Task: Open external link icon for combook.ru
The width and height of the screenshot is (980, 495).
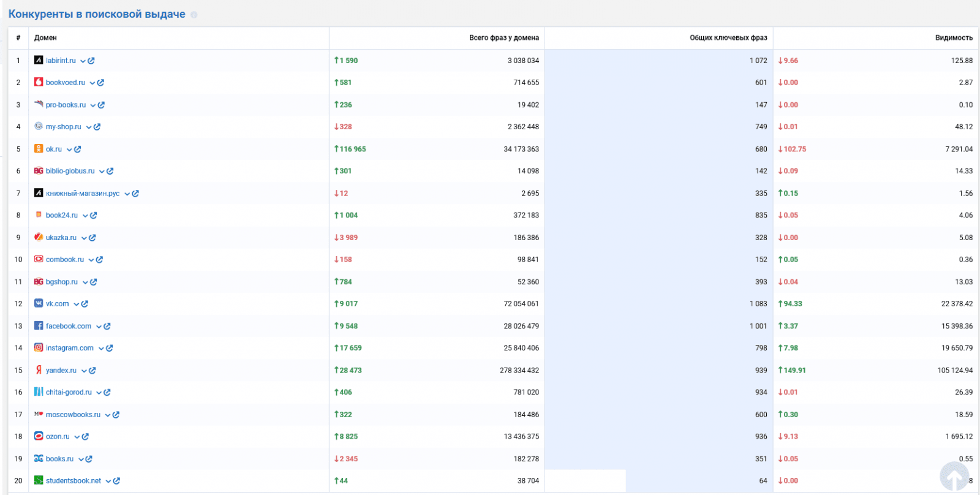Action: pos(99,260)
